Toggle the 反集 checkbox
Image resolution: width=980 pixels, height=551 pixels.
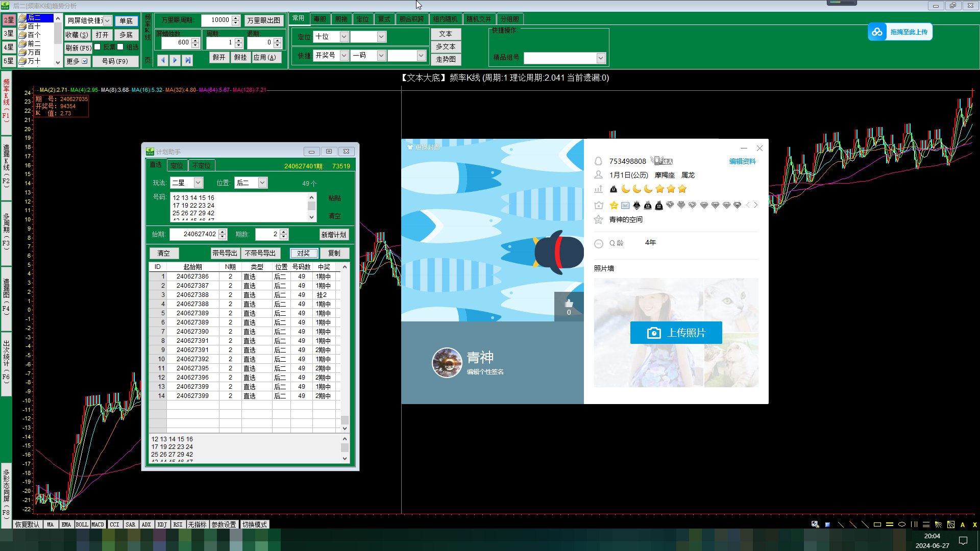pyautogui.click(x=97, y=47)
